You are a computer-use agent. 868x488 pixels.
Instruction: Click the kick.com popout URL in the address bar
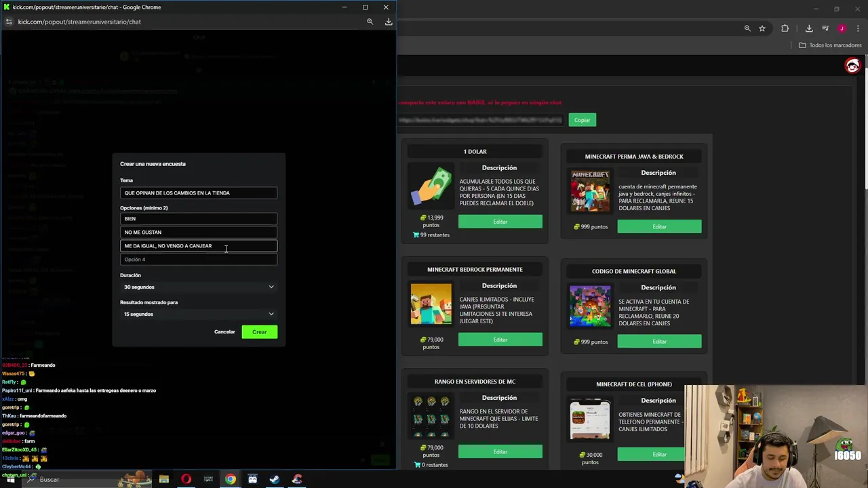coord(79,22)
